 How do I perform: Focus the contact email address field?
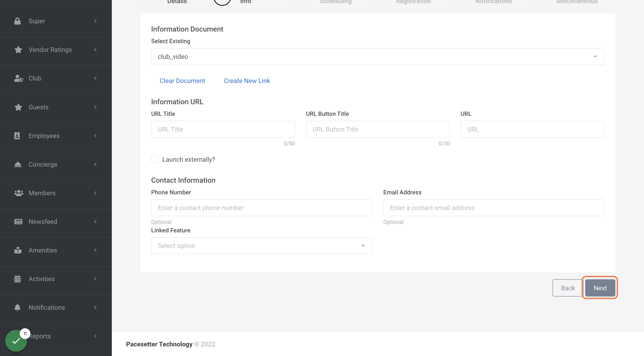[x=494, y=208]
